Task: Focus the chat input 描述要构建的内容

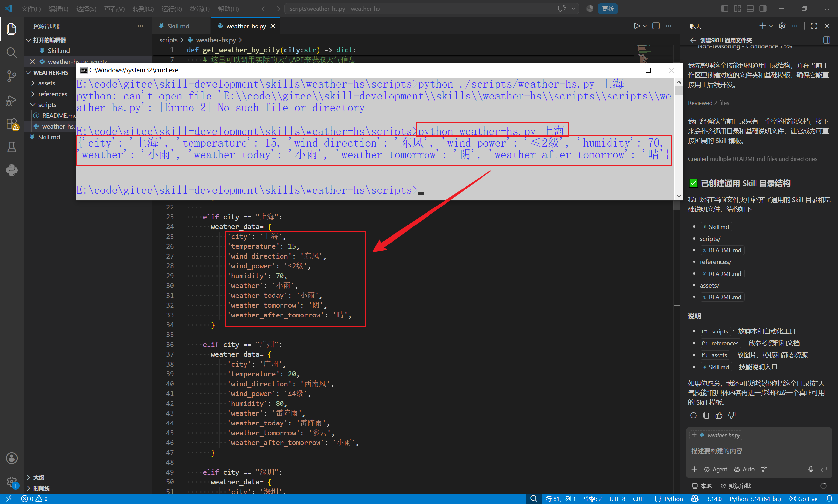Action: click(x=759, y=451)
